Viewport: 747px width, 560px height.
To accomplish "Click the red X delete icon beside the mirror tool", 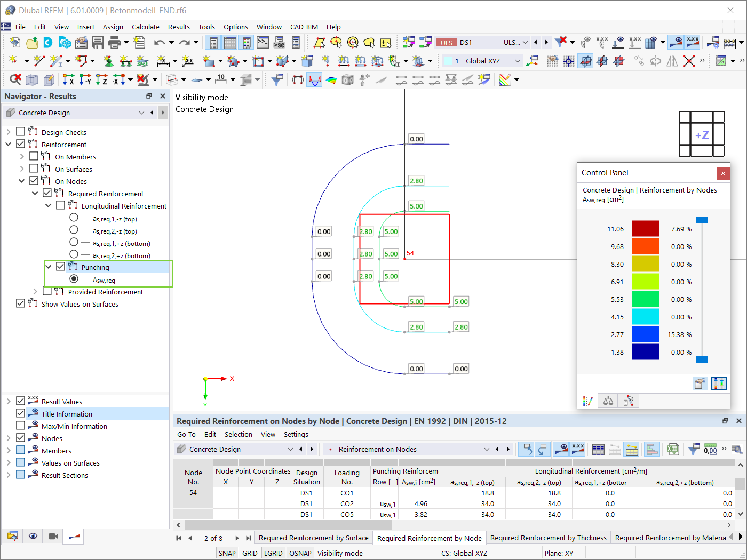I will (x=689, y=61).
